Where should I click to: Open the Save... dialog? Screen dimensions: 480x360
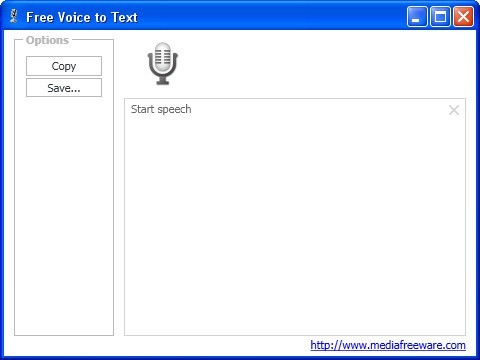point(64,88)
